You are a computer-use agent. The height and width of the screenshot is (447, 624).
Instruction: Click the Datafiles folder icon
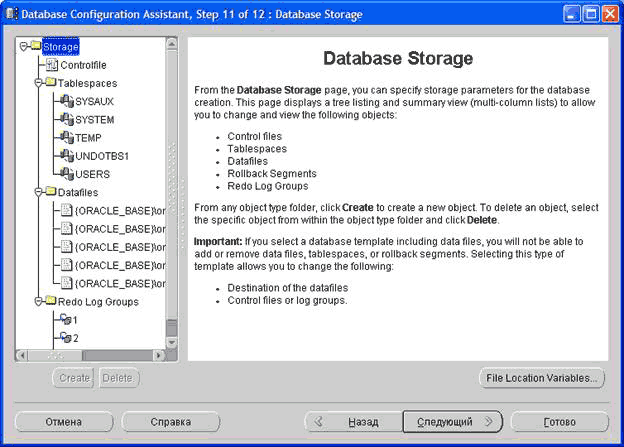[51, 191]
